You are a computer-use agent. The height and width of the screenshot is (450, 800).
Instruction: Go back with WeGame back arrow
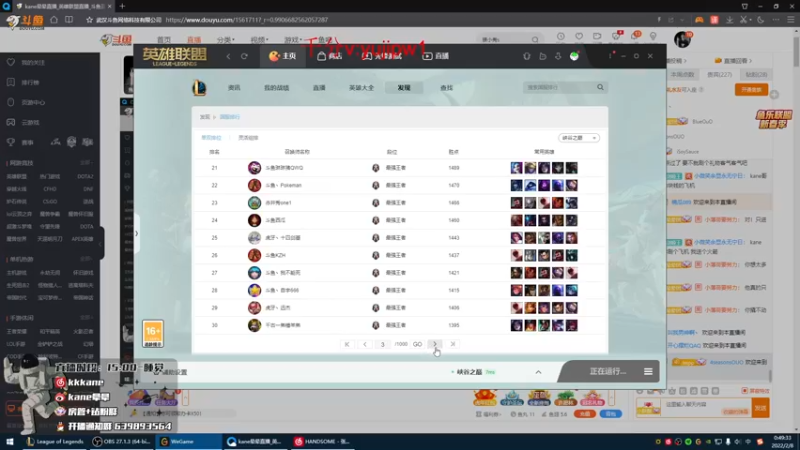tap(229, 56)
